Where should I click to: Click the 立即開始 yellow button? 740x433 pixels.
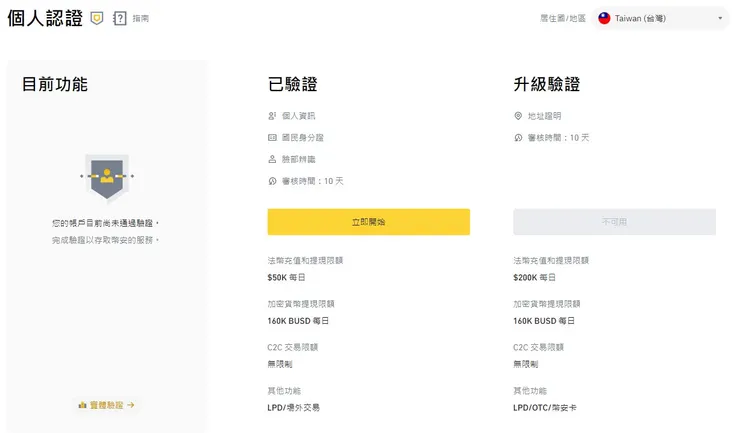click(369, 222)
